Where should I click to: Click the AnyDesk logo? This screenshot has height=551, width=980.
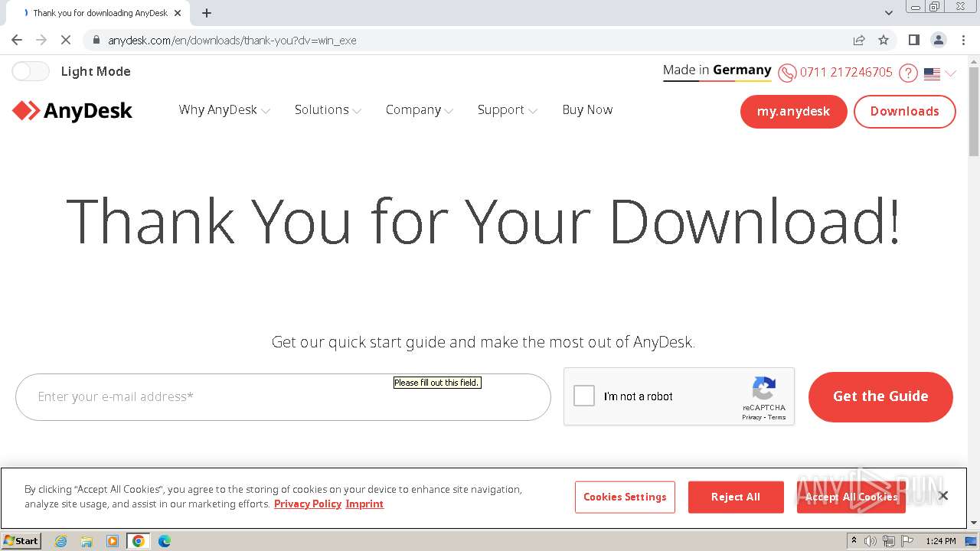pos(72,111)
